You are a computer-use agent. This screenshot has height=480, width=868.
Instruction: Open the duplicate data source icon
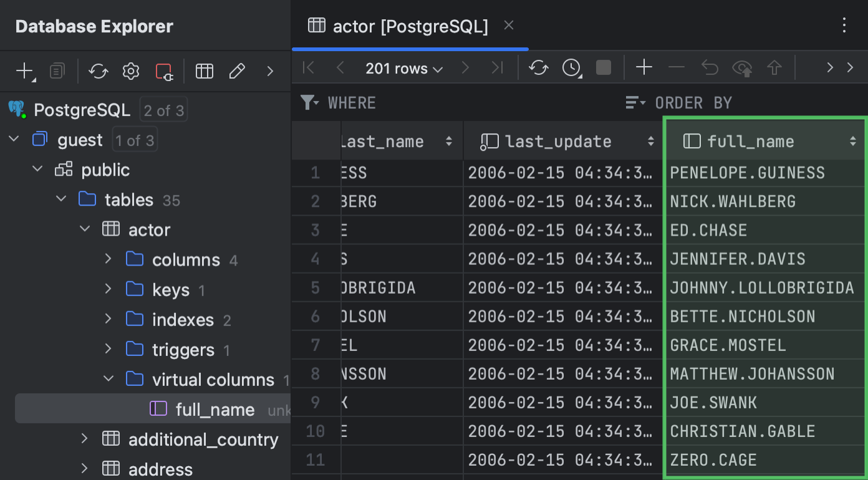click(57, 70)
